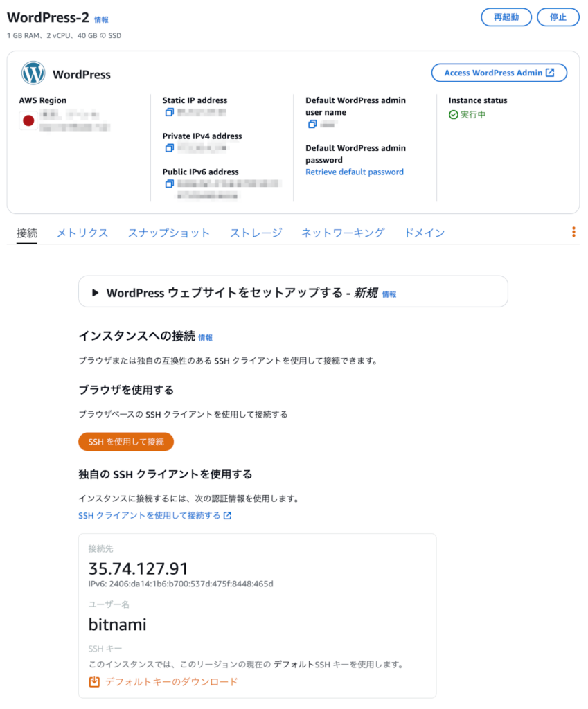
Task: Switch to the スナップショット tab
Action: (169, 233)
